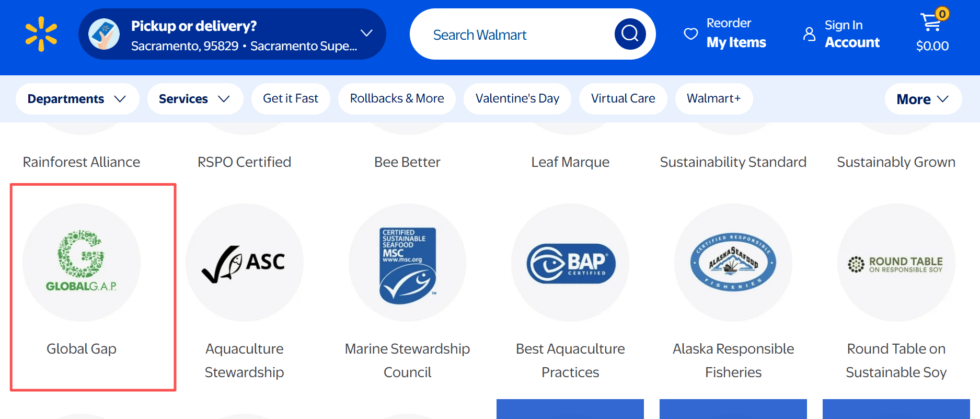Click the Walmart spark logo
The image size is (980, 419).
click(x=41, y=34)
